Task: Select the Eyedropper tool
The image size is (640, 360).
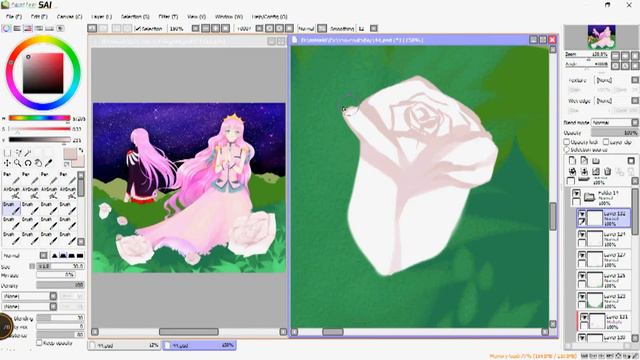Action: point(48,163)
